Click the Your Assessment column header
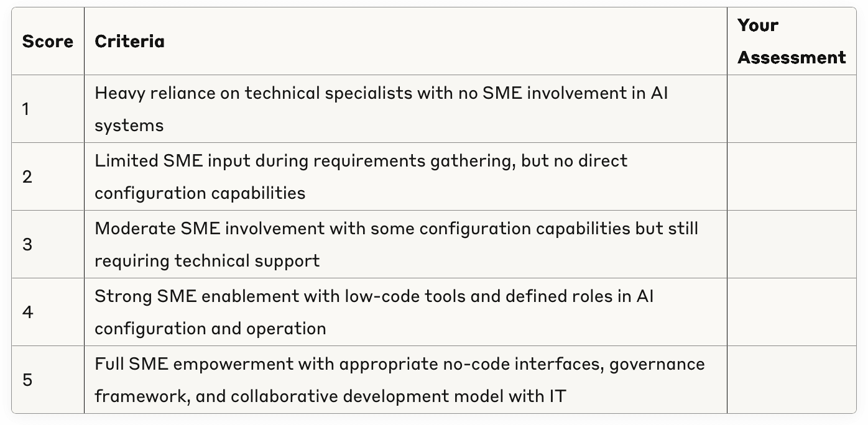The width and height of the screenshot is (868, 425). [791, 42]
